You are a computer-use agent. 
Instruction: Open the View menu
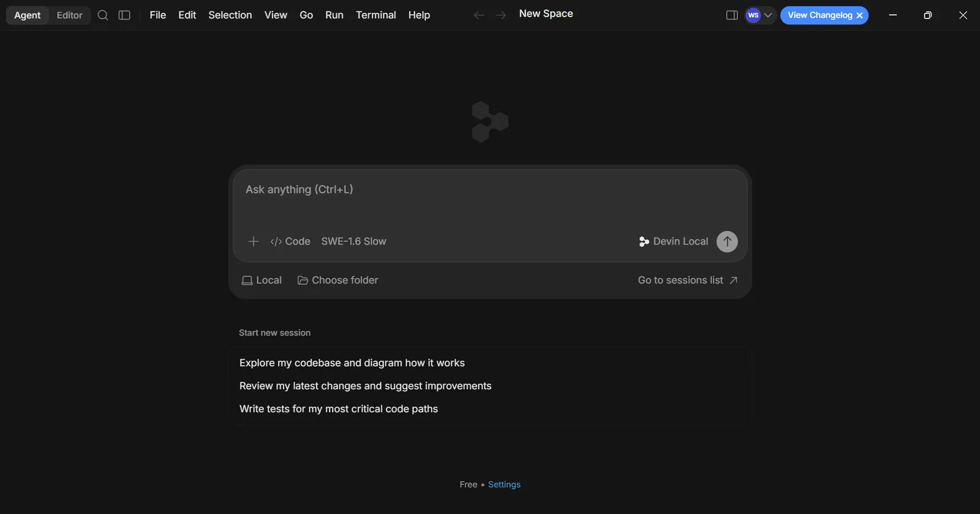[x=276, y=15]
